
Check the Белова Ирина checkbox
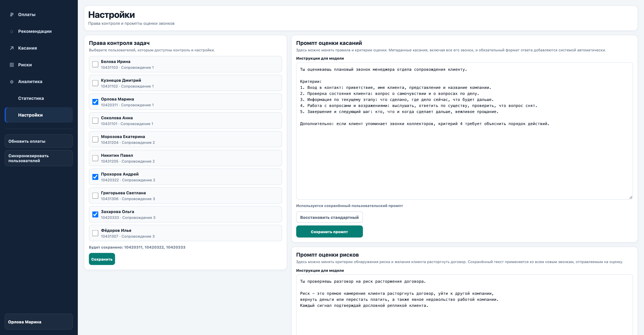(95, 64)
